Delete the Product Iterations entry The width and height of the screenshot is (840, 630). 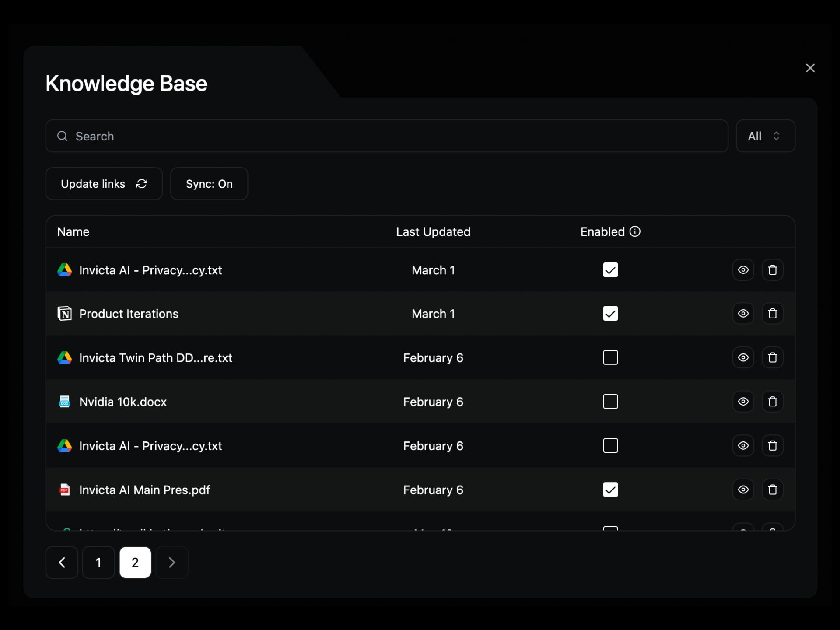coord(772,313)
